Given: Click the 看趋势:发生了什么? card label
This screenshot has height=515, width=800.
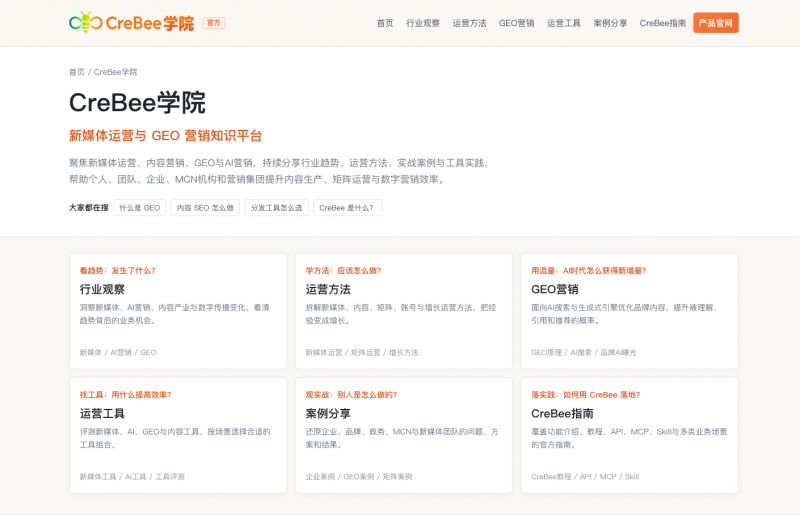Looking at the screenshot, I should (117, 271).
